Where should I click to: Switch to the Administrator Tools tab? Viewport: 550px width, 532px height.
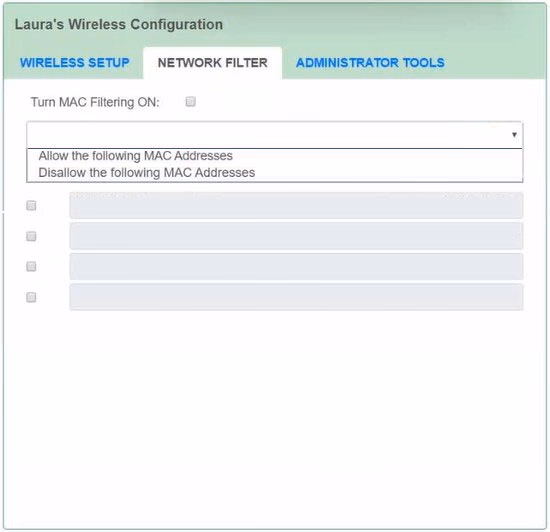click(370, 63)
